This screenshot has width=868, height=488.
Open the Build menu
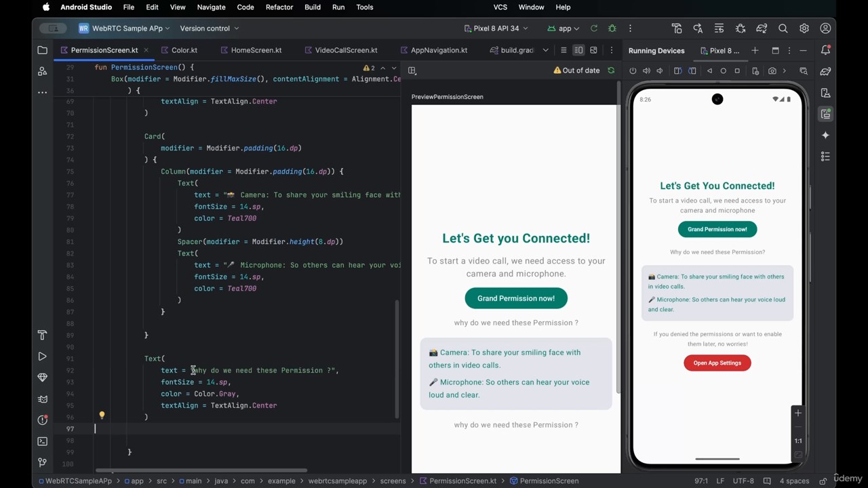tap(313, 7)
